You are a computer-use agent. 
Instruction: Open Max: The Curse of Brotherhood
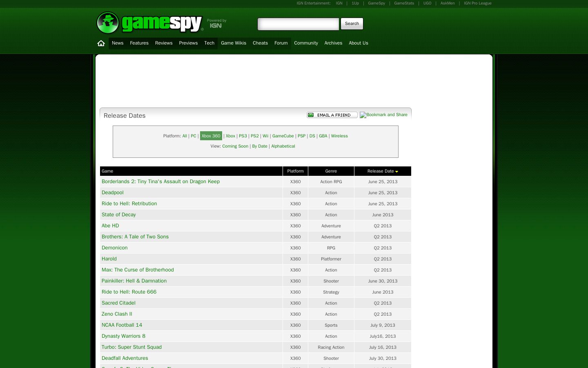click(x=138, y=270)
